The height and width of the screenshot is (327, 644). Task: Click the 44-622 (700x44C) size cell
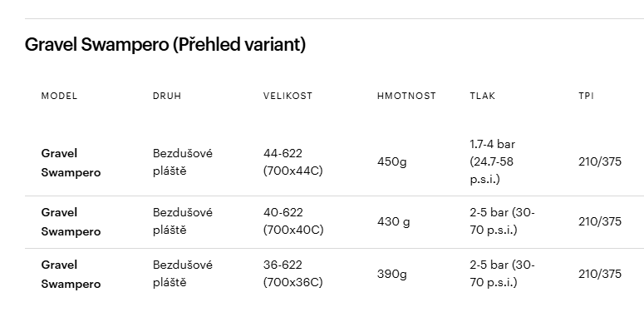(293, 162)
